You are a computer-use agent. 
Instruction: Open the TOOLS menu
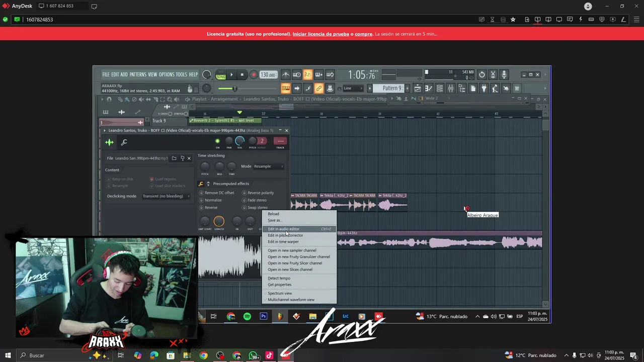pos(181,74)
